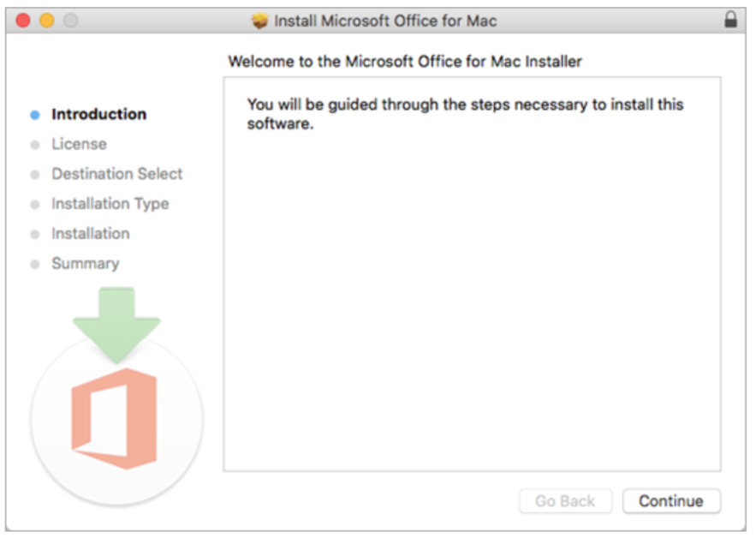Screen dimensions: 756x538
Task: Close the installer with red button
Action: pos(22,21)
